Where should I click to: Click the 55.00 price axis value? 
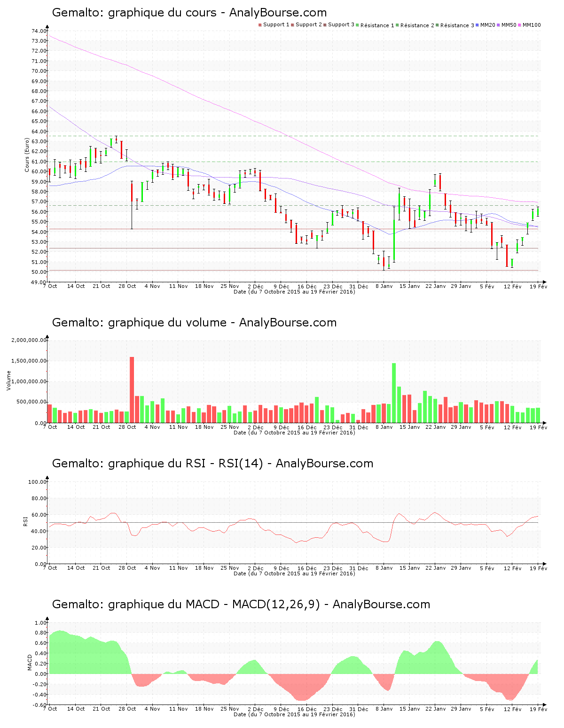click(39, 222)
